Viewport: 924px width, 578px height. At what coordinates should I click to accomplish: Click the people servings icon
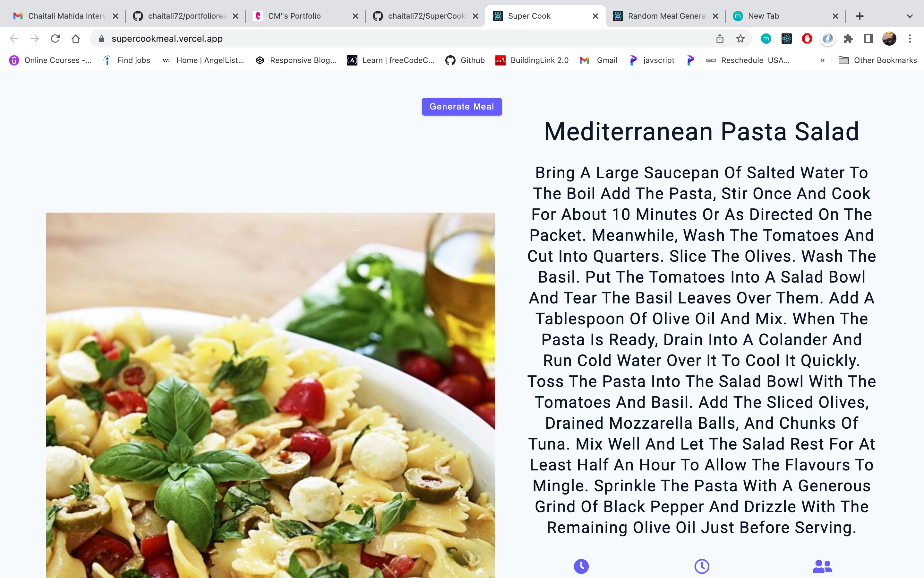click(822, 566)
